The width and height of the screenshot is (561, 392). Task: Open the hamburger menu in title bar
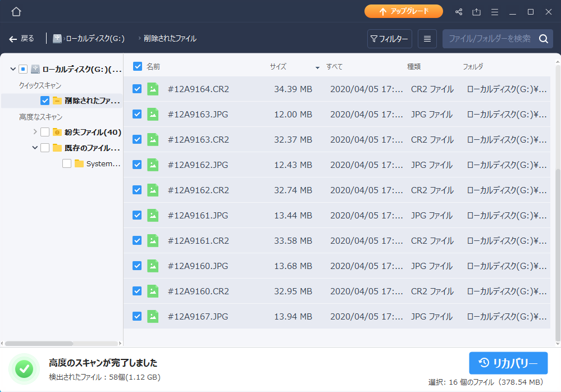[x=495, y=12]
